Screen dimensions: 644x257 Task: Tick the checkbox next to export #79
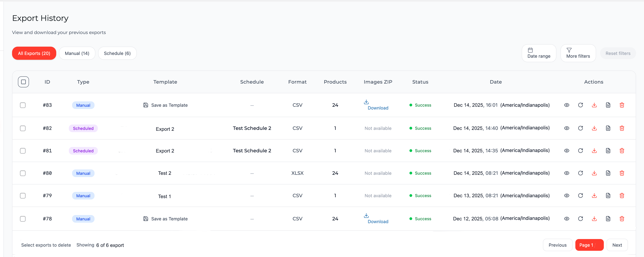23,196
